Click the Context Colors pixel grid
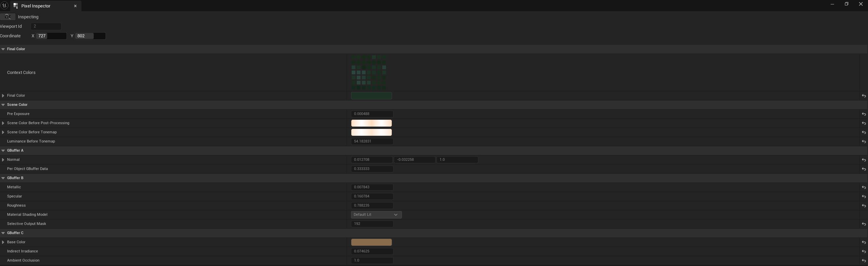The image size is (868, 266). tap(369, 72)
